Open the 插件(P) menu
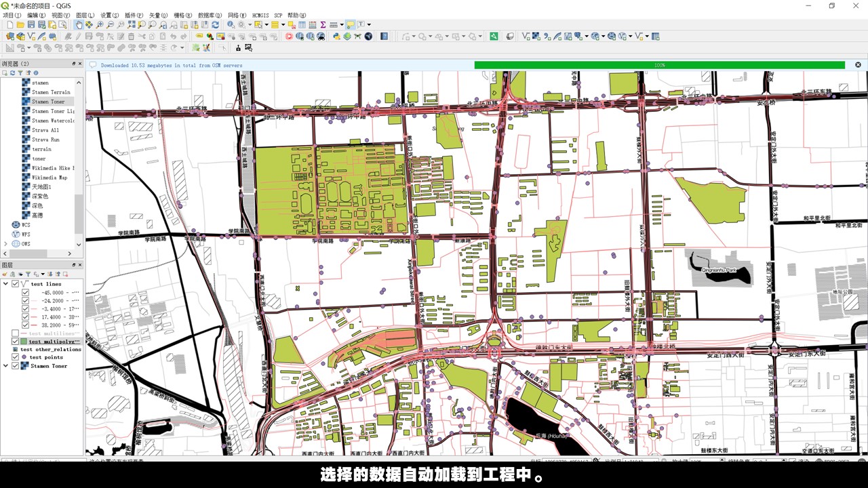868x488 pixels. click(x=134, y=15)
